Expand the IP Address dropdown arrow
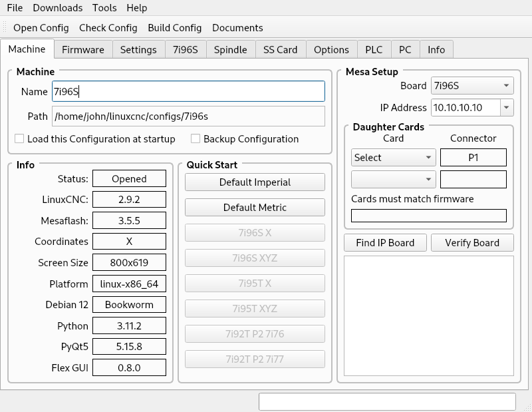 point(507,108)
